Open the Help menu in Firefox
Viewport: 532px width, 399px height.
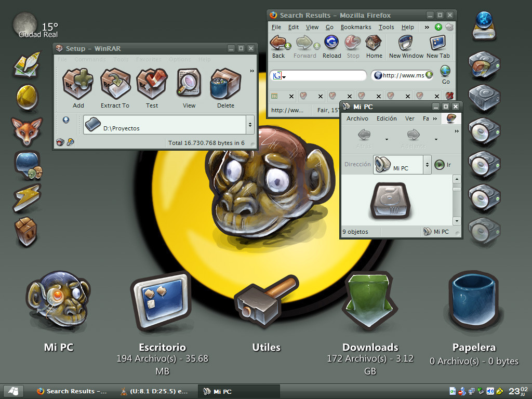click(x=407, y=27)
